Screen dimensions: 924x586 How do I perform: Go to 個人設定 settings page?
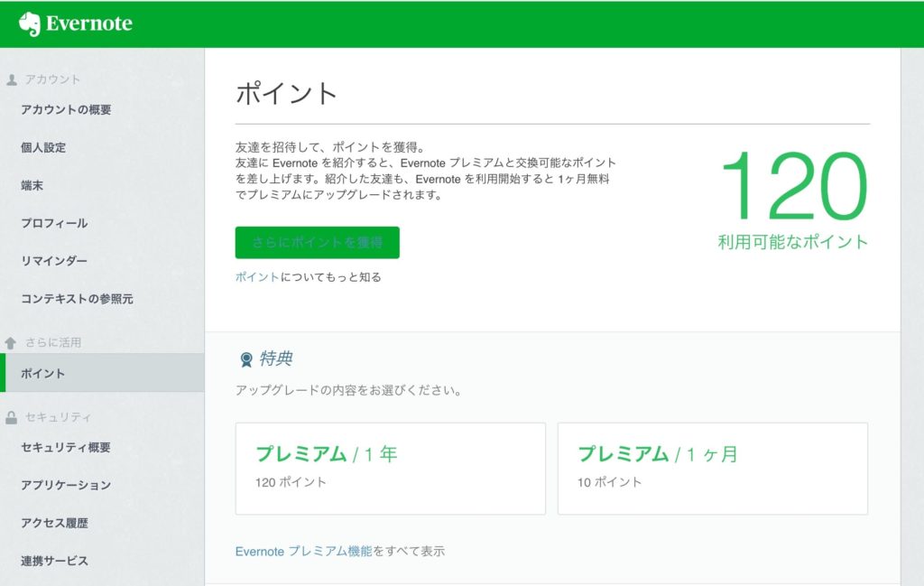point(43,147)
